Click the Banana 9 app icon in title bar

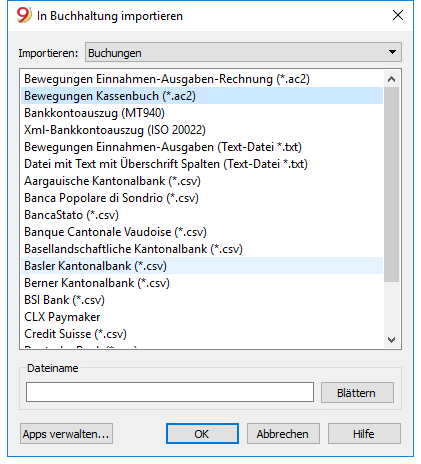(x=24, y=15)
